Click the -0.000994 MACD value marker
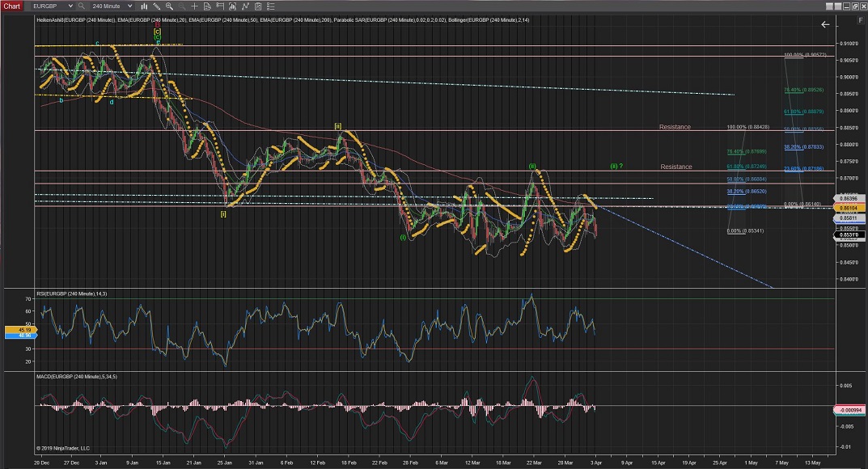868x469 pixels. 849,410
